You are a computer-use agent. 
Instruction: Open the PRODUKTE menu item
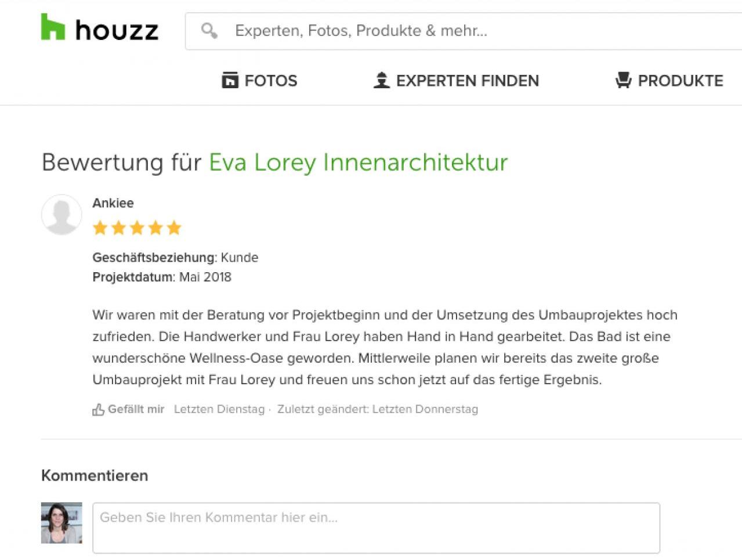669,80
